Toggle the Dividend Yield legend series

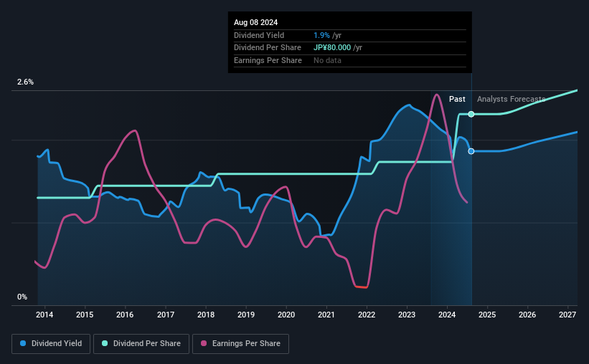51,344
